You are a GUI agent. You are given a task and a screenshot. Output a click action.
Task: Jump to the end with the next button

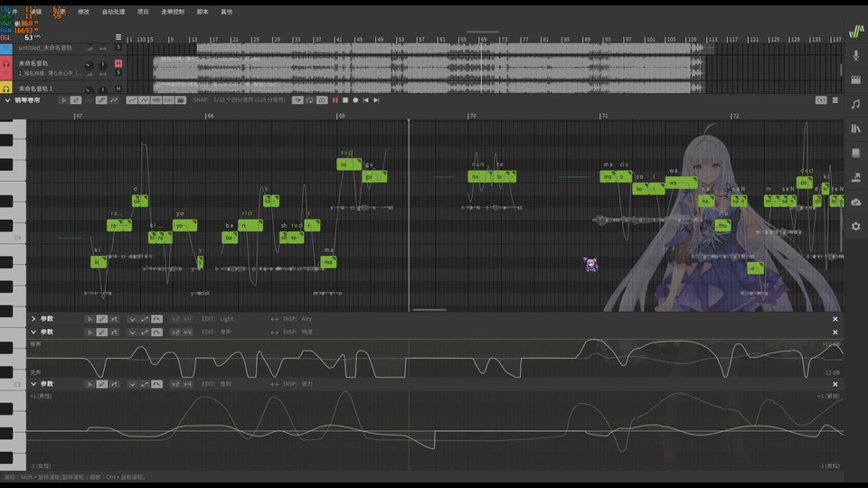(x=376, y=100)
